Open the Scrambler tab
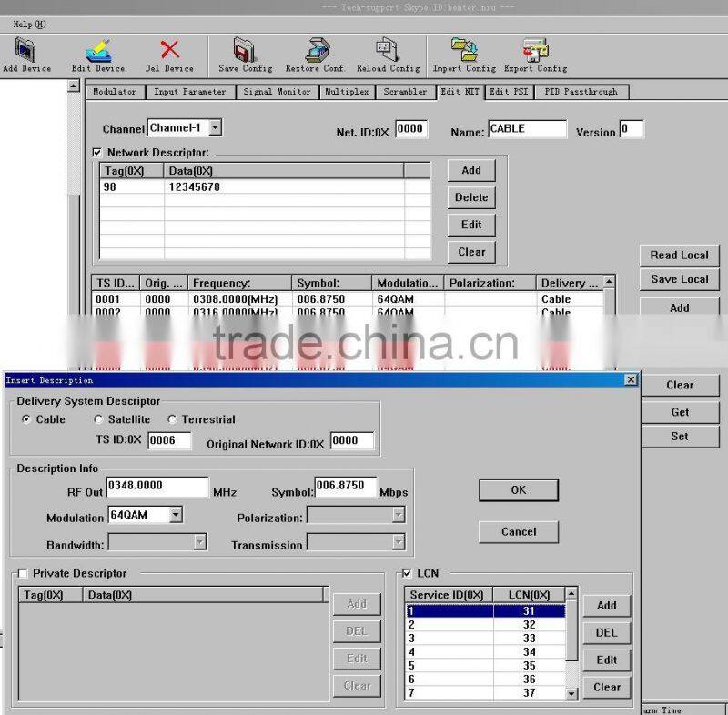The height and width of the screenshot is (715, 728). point(405,91)
